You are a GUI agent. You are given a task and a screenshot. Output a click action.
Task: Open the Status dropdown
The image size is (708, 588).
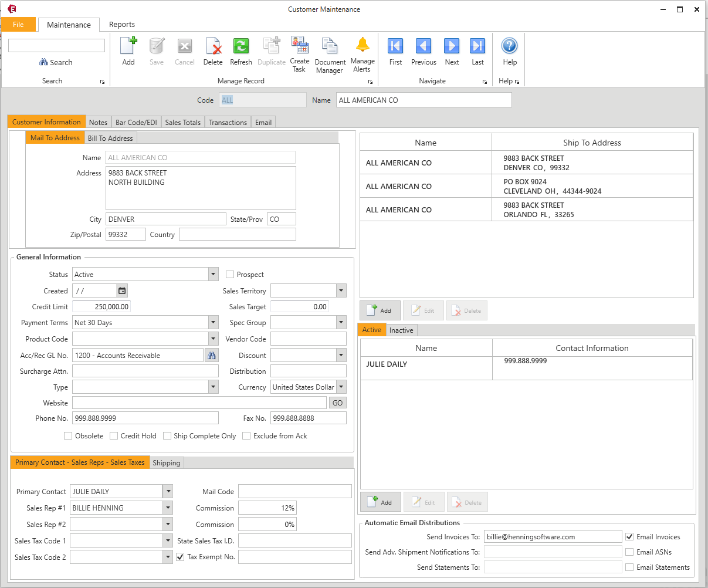point(212,274)
